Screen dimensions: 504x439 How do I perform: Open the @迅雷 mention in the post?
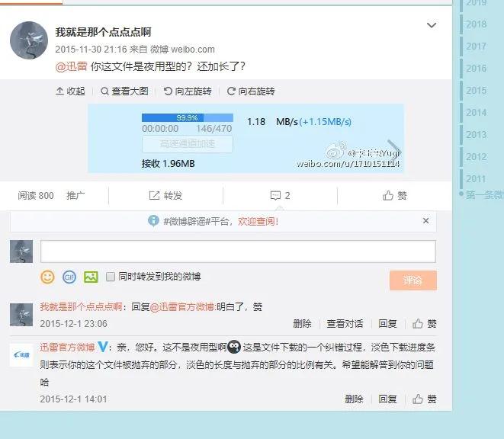(x=71, y=66)
